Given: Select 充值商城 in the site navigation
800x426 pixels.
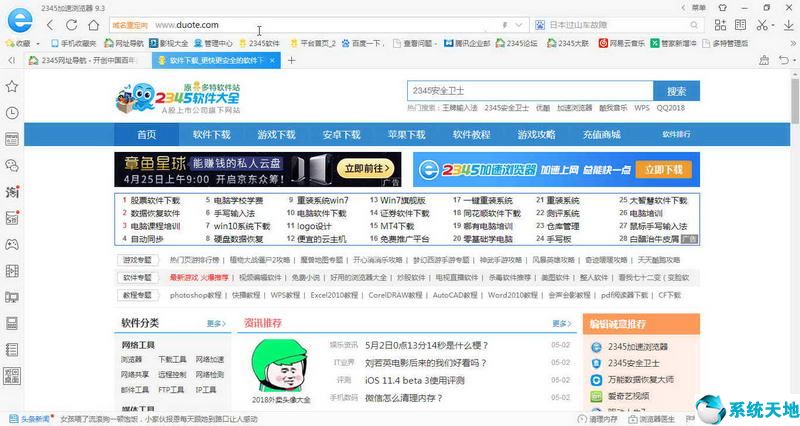Looking at the screenshot, I should (602, 135).
